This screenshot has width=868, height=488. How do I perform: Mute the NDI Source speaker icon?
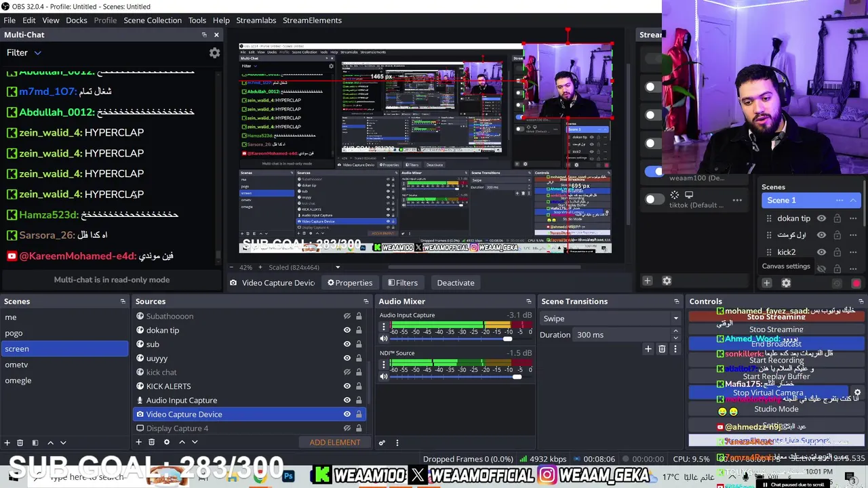(x=384, y=376)
